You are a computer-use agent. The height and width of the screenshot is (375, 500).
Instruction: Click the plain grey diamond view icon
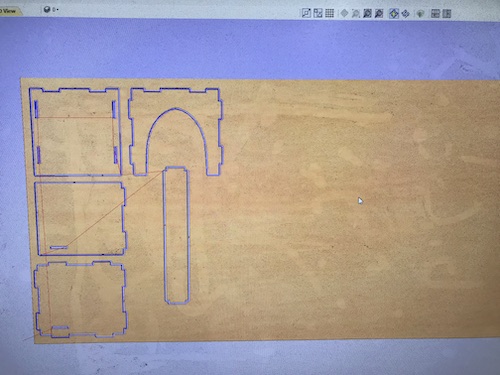(344, 13)
